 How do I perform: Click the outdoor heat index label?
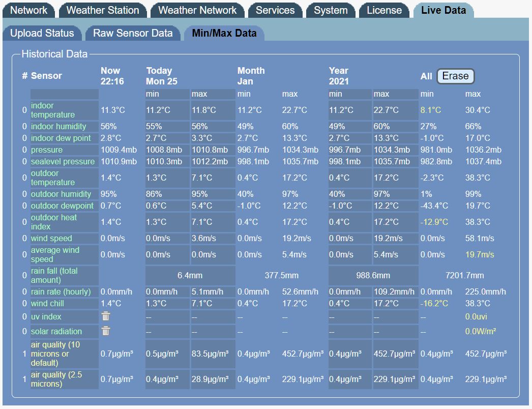click(54, 222)
